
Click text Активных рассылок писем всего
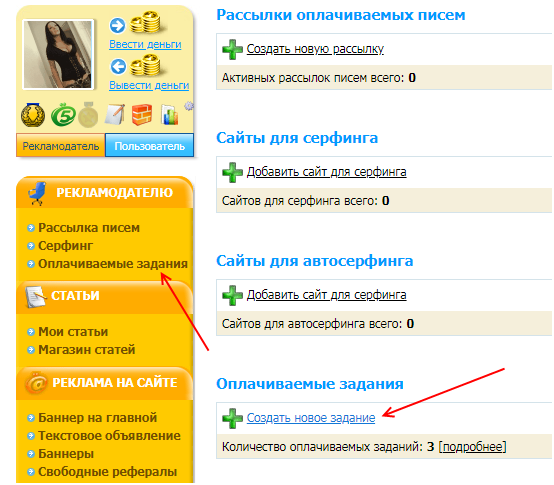313,78
